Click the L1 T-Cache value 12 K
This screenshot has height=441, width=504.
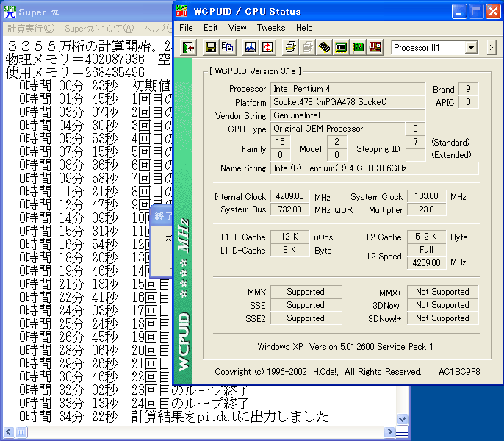pos(290,237)
